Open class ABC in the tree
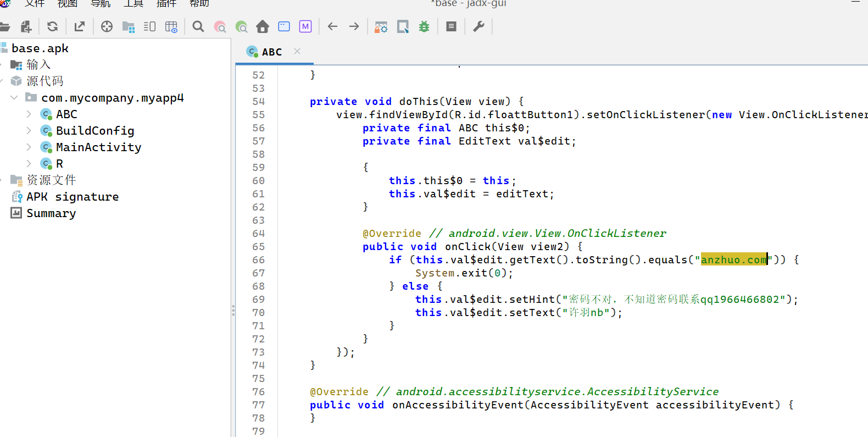 click(66, 114)
